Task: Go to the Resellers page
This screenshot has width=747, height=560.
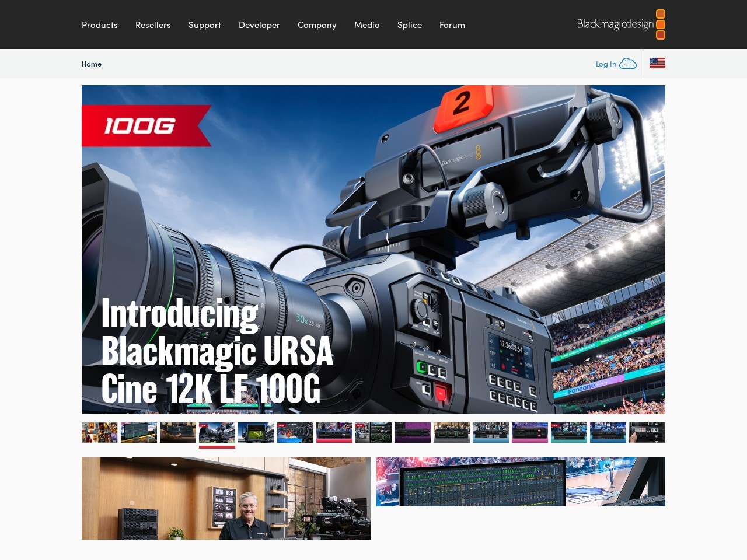Action: [153, 25]
